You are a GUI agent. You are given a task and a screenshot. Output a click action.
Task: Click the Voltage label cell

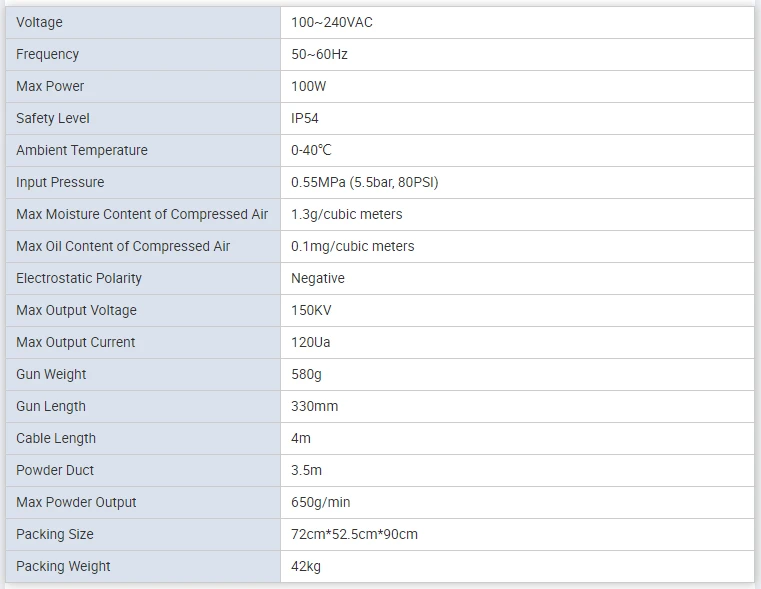click(143, 22)
